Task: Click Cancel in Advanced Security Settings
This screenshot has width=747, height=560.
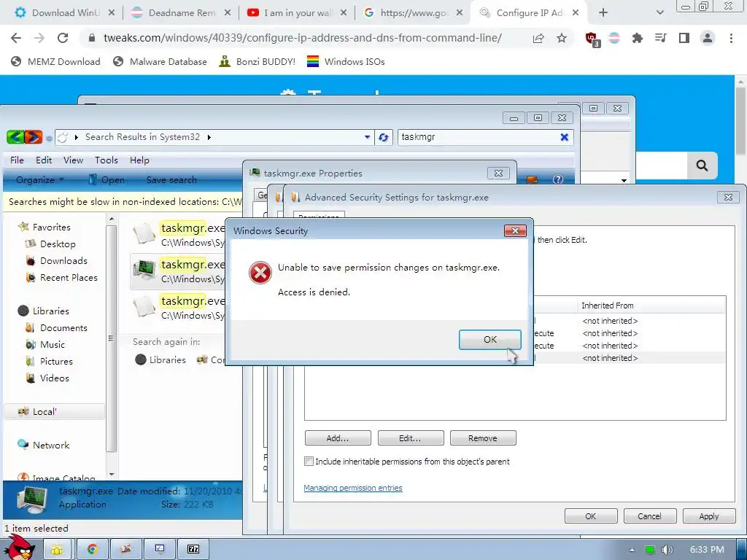Action: pyautogui.click(x=649, y=516)
